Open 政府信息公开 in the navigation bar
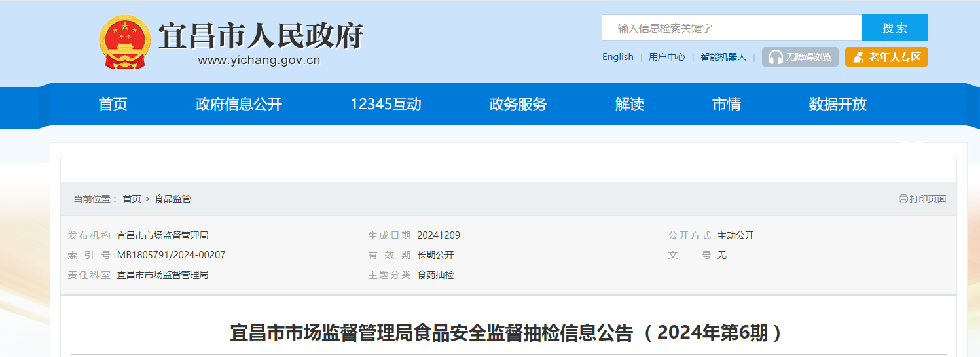 pyautogui.click(x=238, y=105)
